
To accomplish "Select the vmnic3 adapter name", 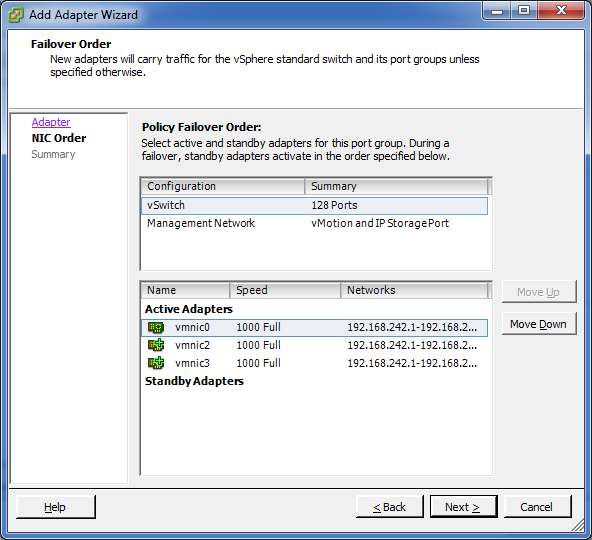I will (x=192, y=363).
